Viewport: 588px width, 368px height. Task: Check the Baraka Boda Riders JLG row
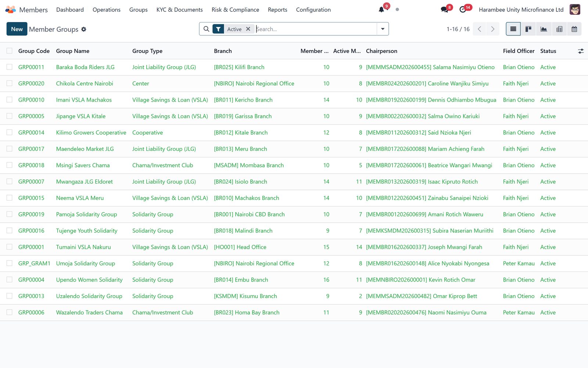click(x=10, y=67)
